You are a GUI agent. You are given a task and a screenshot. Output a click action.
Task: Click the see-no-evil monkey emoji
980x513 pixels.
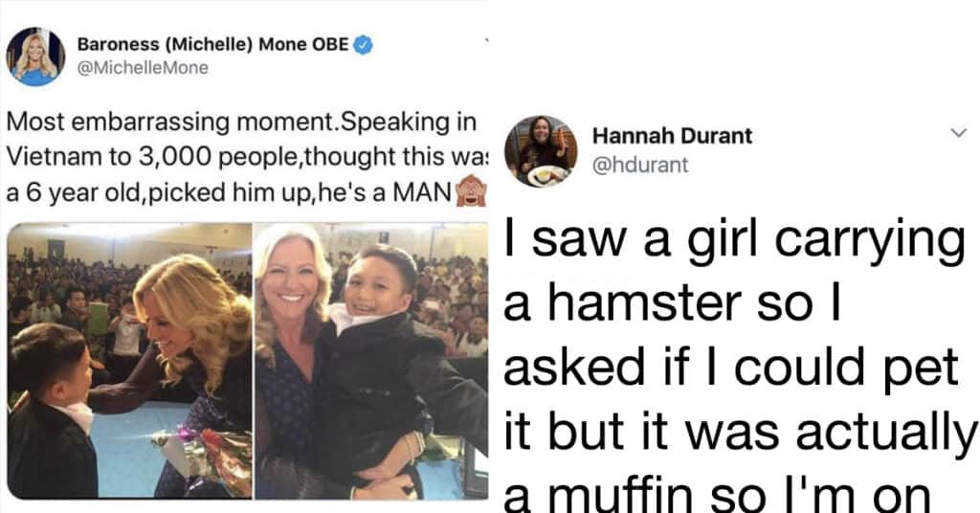pos(470,190)
